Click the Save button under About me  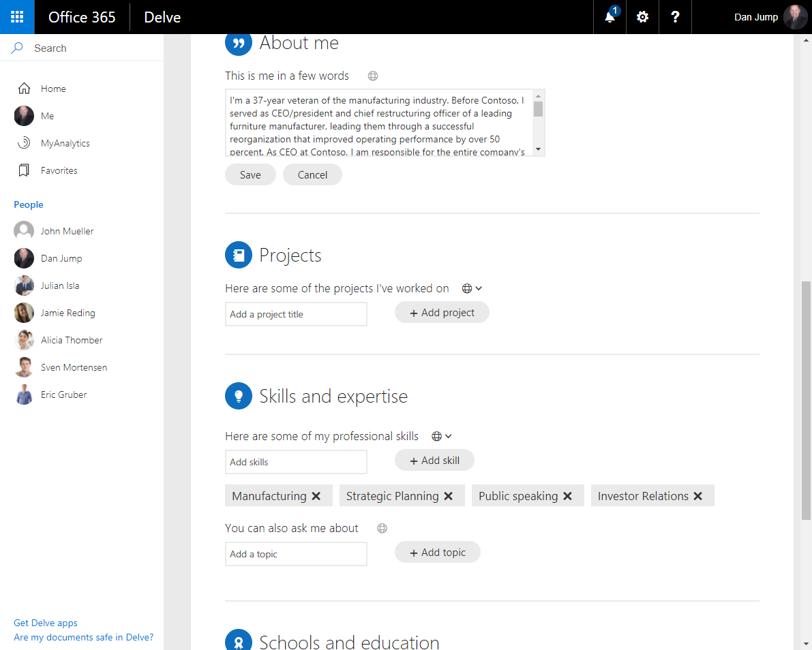pos(250,175)
